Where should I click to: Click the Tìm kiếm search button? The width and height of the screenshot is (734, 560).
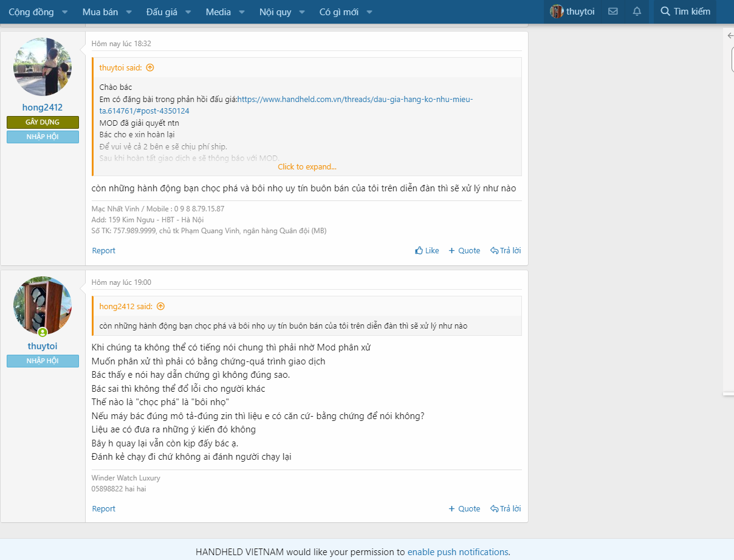(x=685, y=12)
